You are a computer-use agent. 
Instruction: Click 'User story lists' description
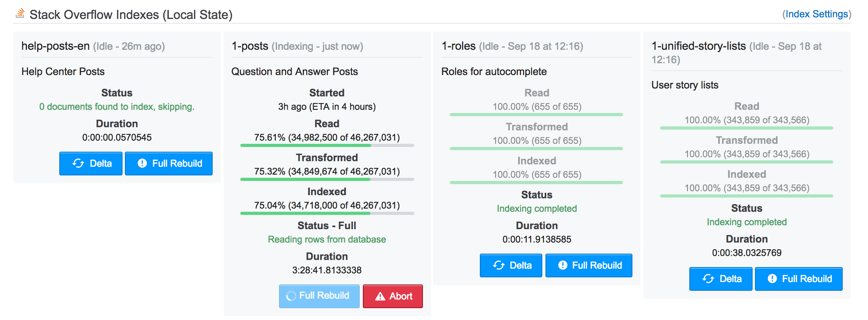click(685, 85)
